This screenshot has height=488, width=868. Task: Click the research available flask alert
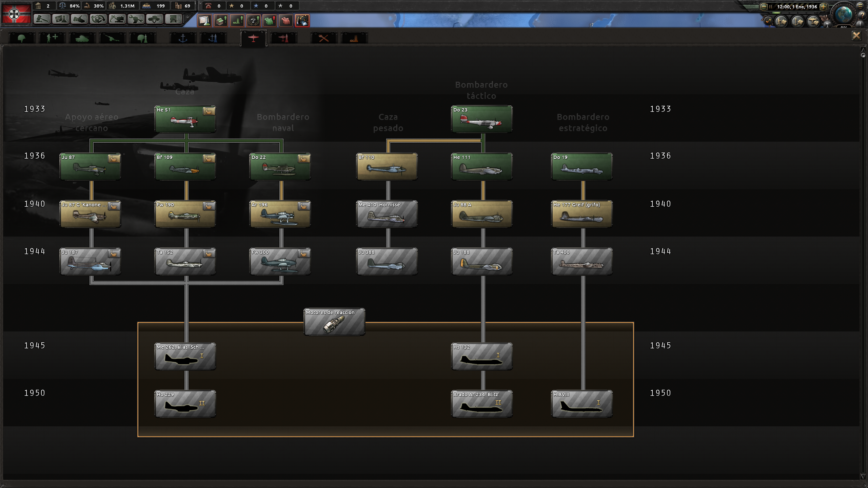pos(205,21)
